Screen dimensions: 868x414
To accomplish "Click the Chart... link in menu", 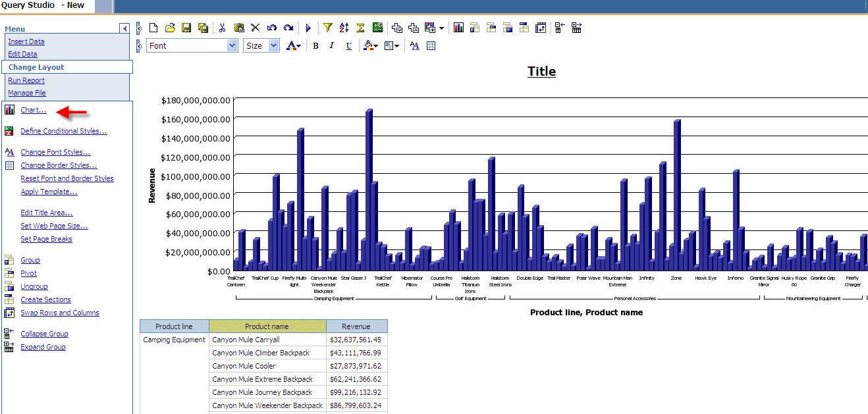I will tap(33, 110).
